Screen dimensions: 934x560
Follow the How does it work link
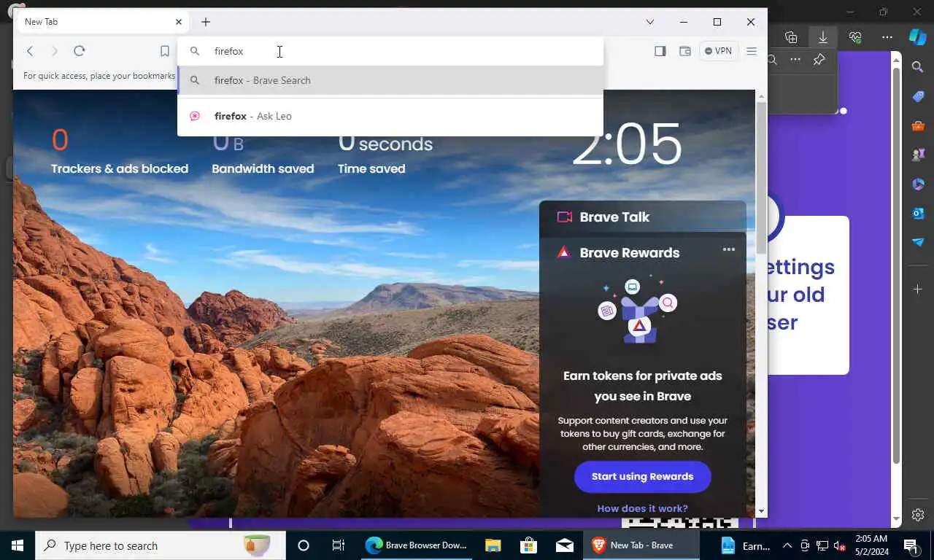(643, 508)
